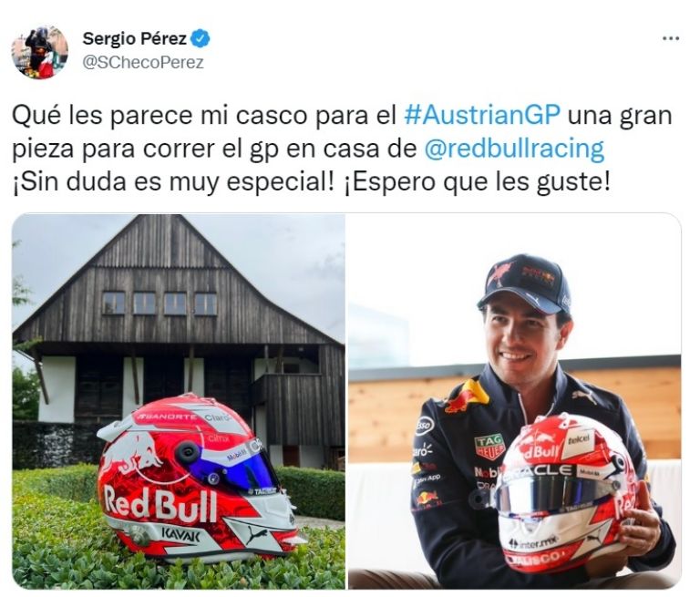Click the Red Bull text on left helmet
The image size is (700, 597).
[160, 503]
